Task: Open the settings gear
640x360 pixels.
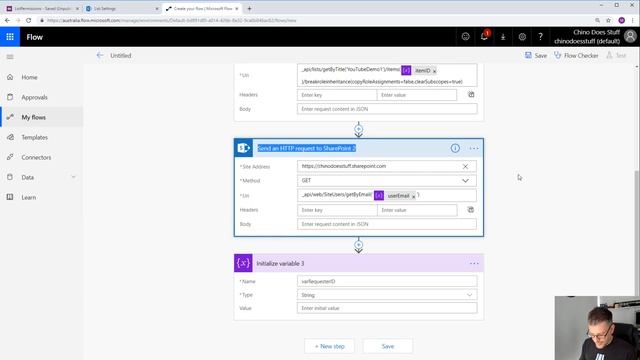Action: click(x=522, y=37)
